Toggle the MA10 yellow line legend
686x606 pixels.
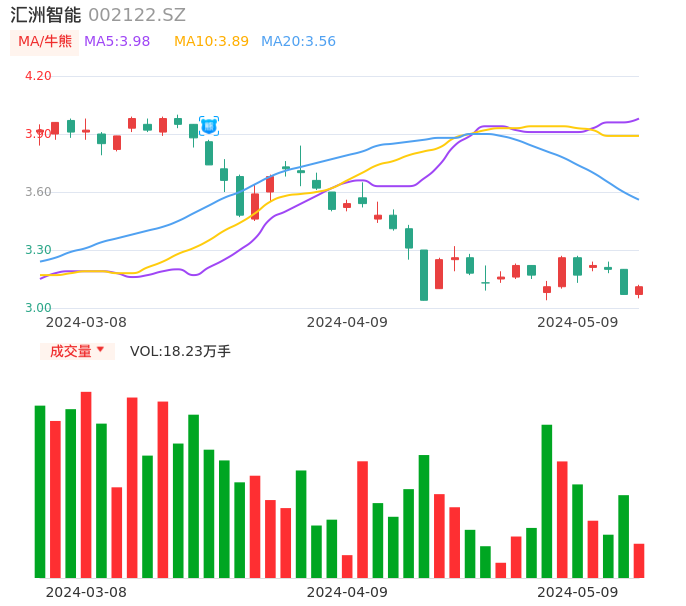[211, 42]
